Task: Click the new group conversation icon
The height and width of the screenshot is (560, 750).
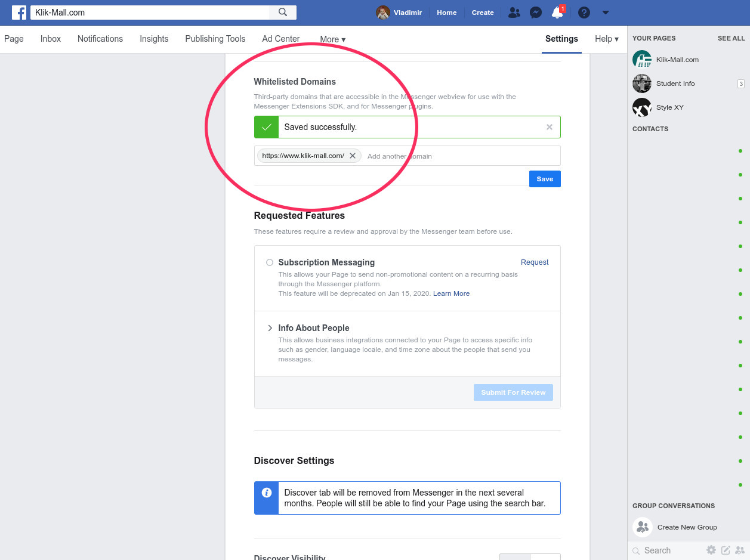Action: [740, 550]
